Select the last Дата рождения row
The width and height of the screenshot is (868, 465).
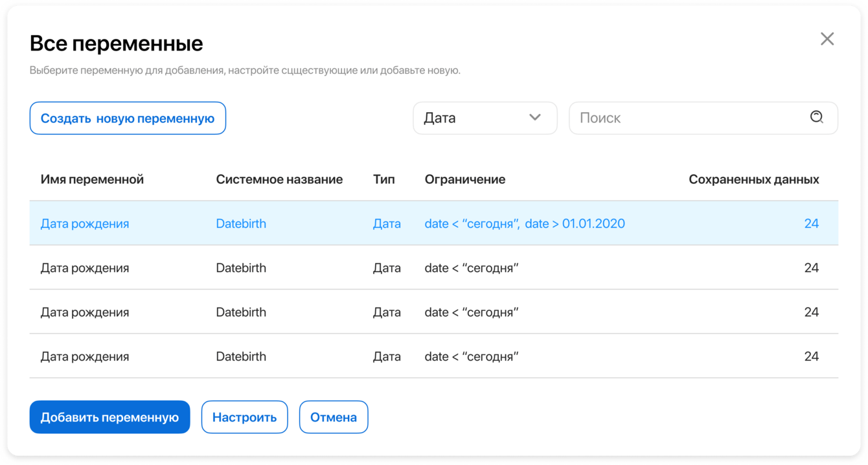tap(85, 356)
